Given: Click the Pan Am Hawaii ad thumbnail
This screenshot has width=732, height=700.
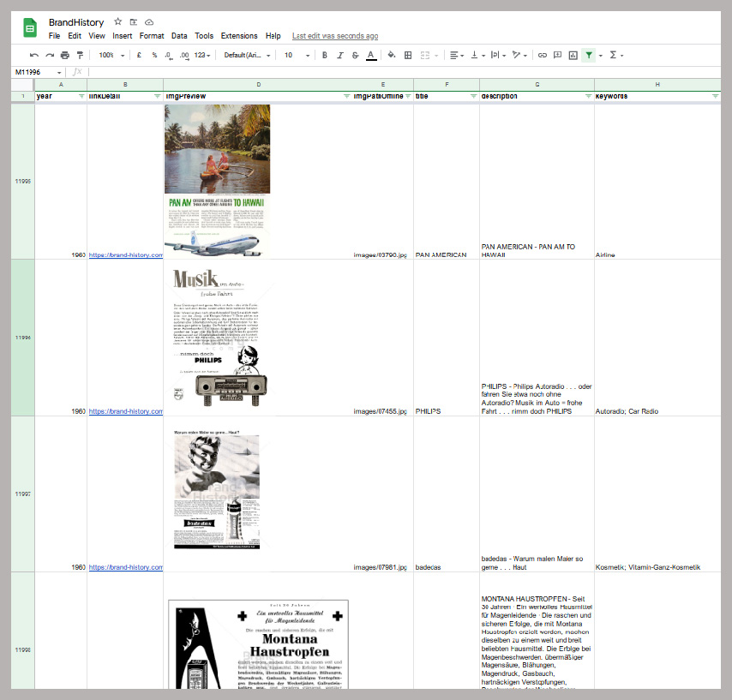Looking at the screenshot, I should point(217,180).
